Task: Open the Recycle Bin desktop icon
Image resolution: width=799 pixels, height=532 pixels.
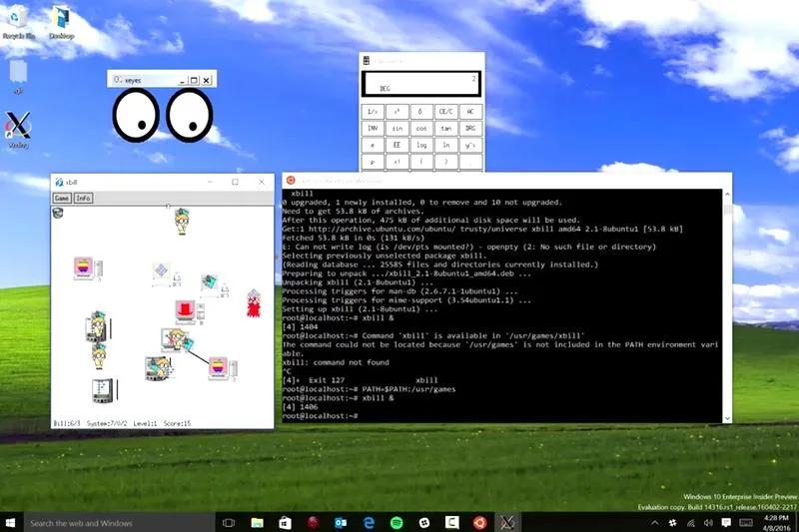Action: tap(18, 22)
